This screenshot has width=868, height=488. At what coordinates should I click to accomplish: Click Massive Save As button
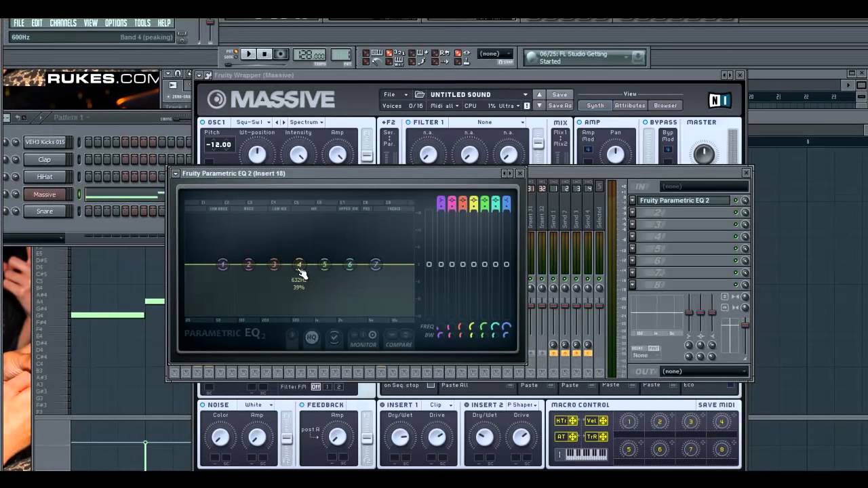point(559,106)
